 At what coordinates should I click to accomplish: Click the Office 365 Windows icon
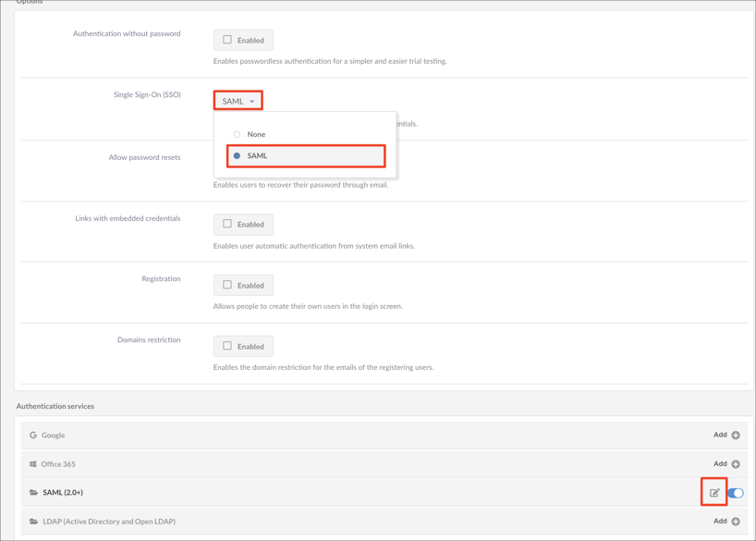(x=33, y=464)
